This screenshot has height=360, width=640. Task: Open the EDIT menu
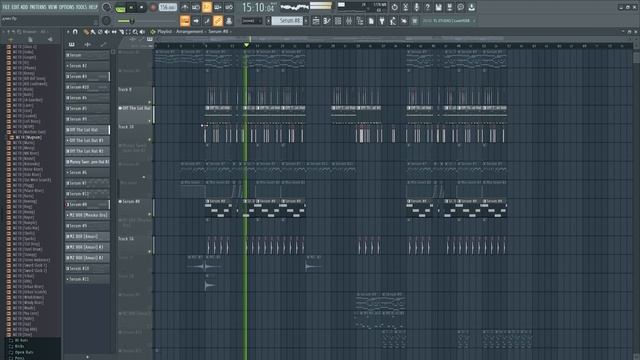15,7
